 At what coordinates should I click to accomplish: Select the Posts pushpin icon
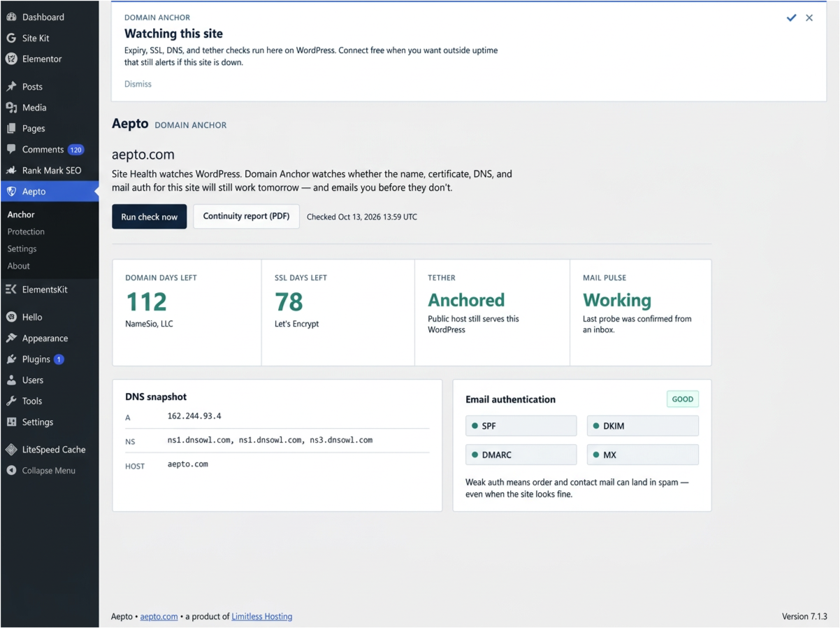(x=11, y=87)
